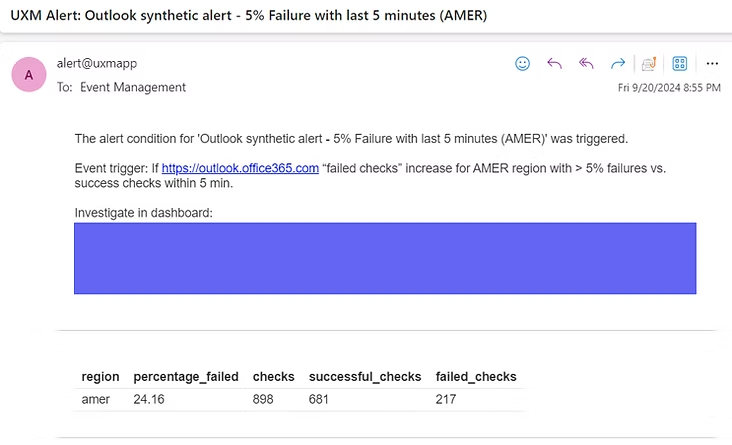Click the successful_checks column header
The height and width of the screenshot is (445, 732).
tap(365, 377)
